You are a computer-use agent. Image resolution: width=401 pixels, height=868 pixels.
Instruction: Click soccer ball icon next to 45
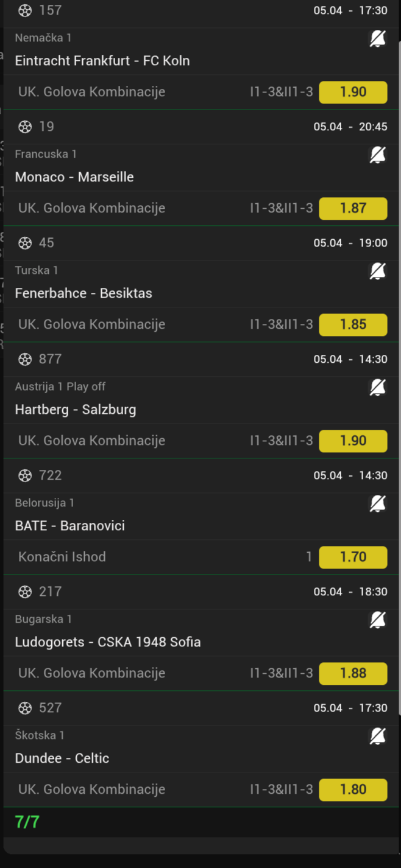[25, 243]
